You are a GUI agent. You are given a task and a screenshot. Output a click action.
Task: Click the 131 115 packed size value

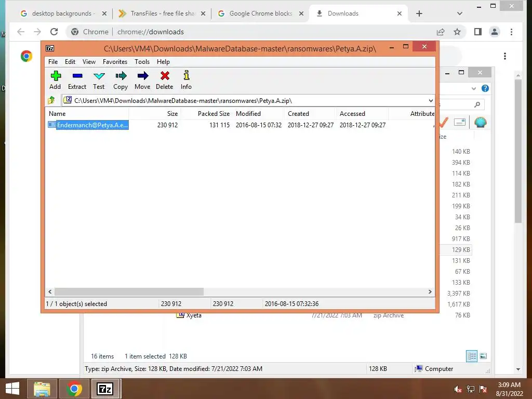pyautogui.click(x=219, y=125)
